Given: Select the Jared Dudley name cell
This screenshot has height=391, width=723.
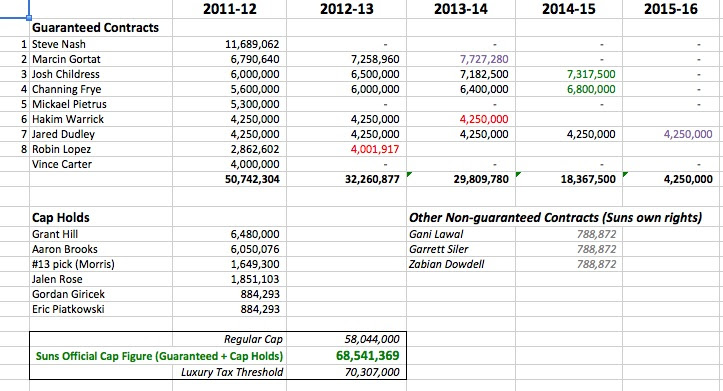Looking at the screenshot, I should [x=101, y=134].
